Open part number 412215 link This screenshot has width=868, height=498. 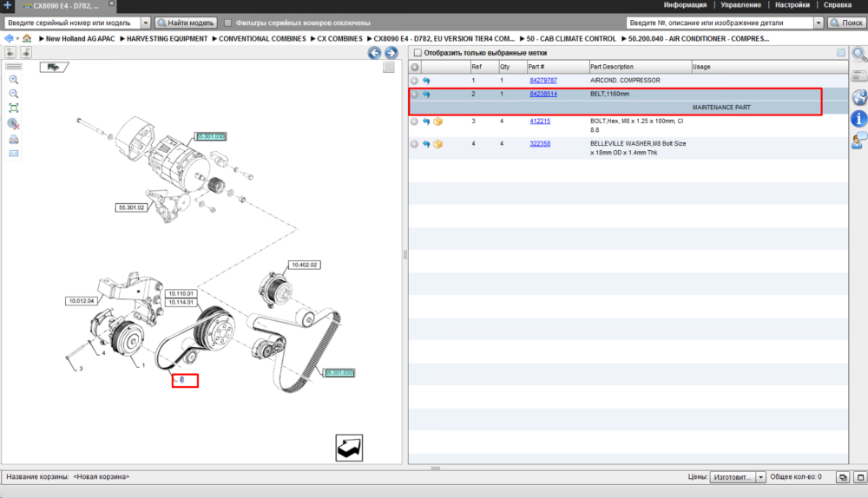(540, 121)
